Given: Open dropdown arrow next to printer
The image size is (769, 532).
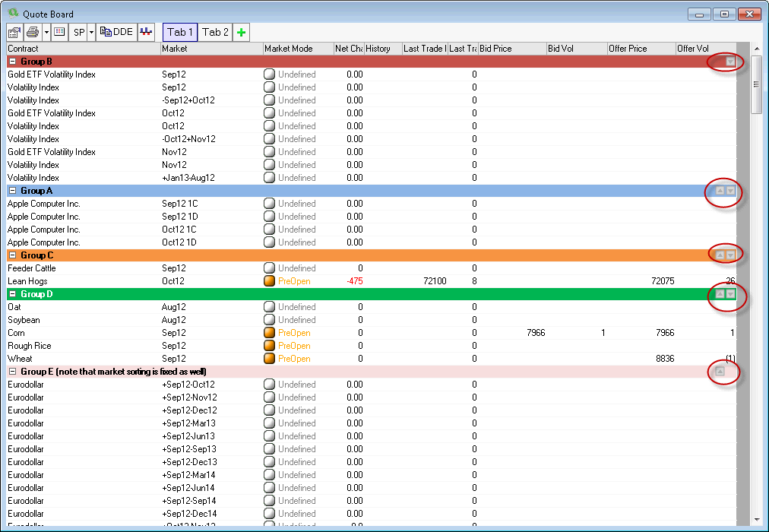Looking at the screenshot, I should [46, 32].
